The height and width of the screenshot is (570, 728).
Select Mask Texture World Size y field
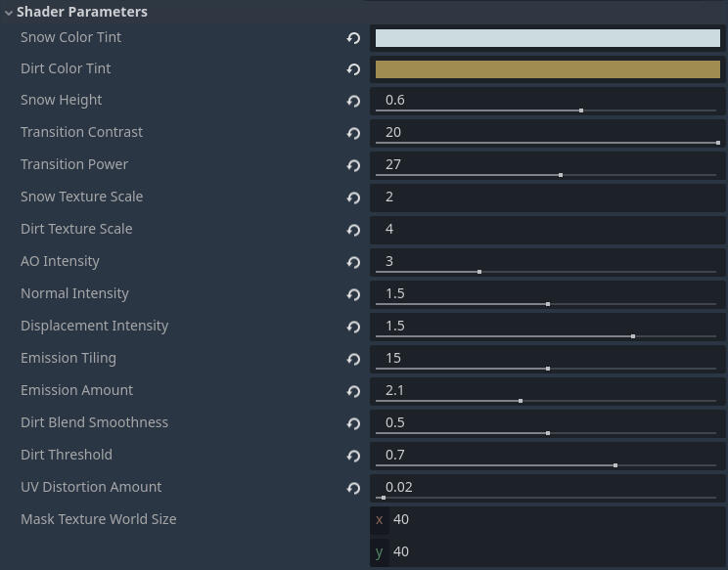click(556, 551)
